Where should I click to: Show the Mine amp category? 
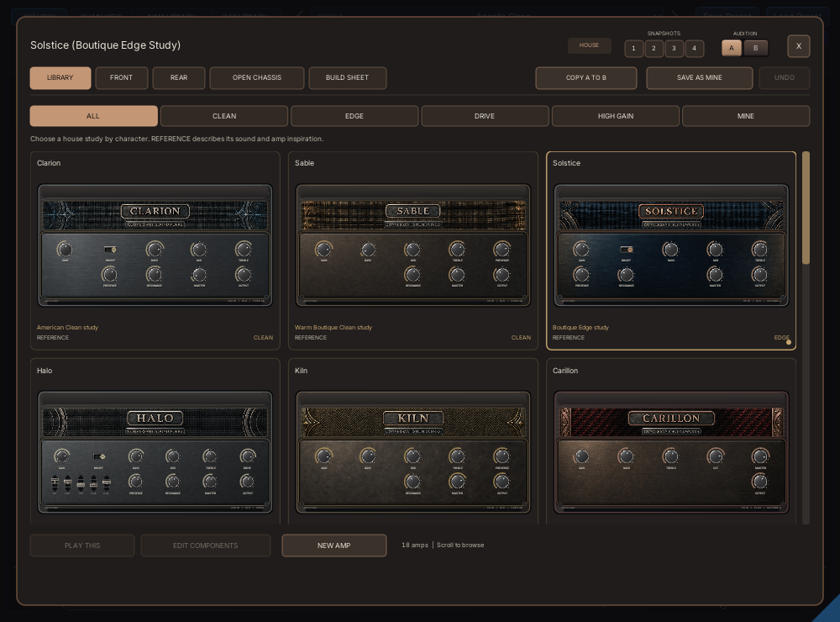746,116
